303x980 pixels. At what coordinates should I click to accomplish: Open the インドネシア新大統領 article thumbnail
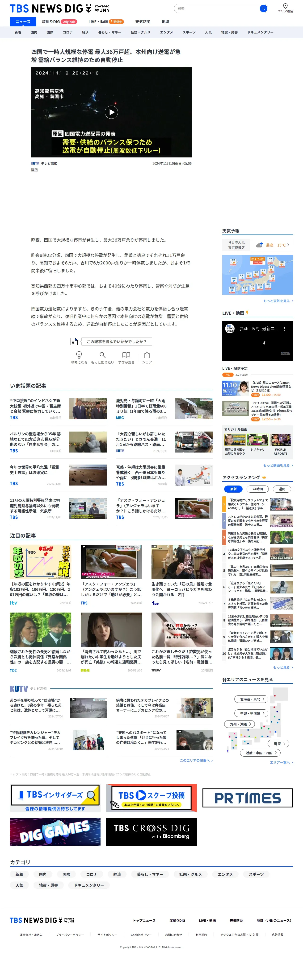(x=88, y=409)
